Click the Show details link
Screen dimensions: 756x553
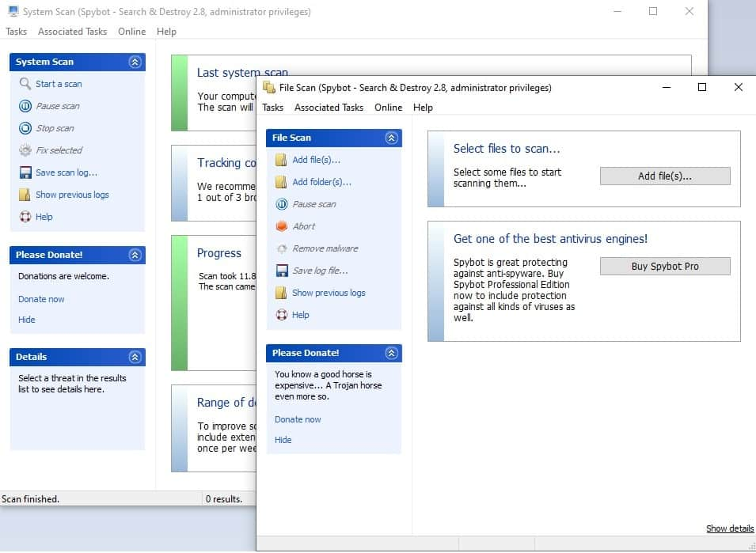730,528
